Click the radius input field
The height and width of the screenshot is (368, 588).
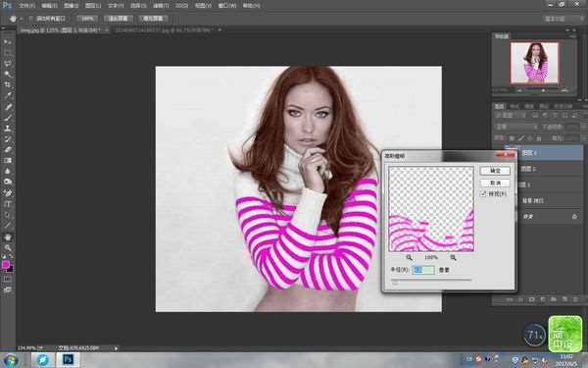point(423,270)
